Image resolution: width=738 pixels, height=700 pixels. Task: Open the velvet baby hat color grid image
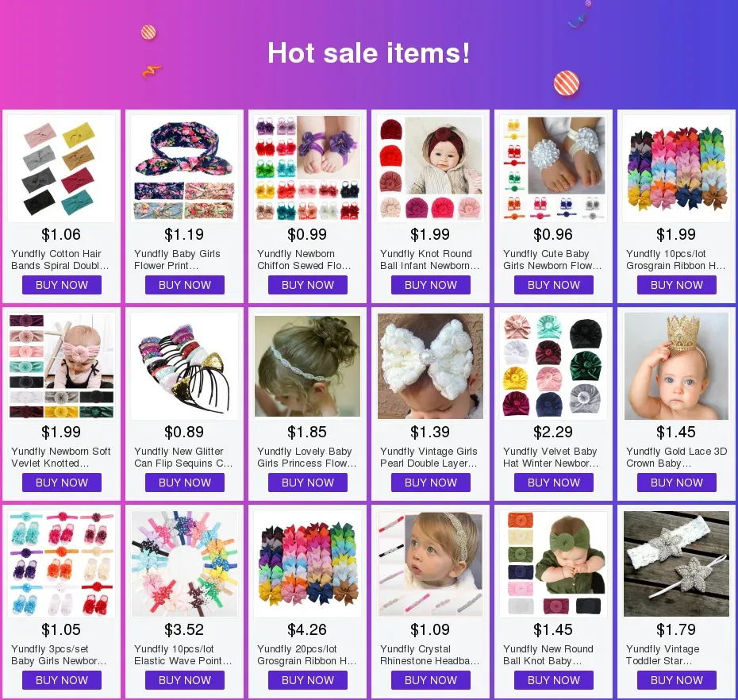pyautogui.click(x=554, y=366)
